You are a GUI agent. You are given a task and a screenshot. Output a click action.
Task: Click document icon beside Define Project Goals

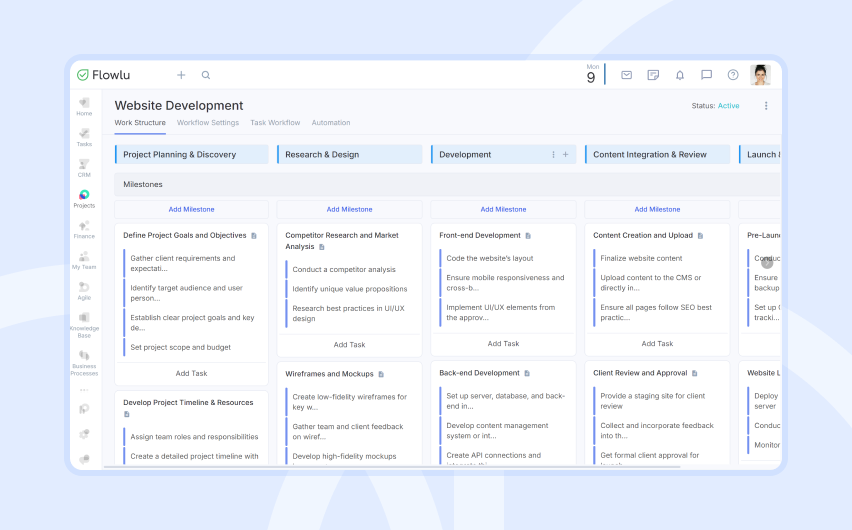pyautogui.click(x=254, y=236)
